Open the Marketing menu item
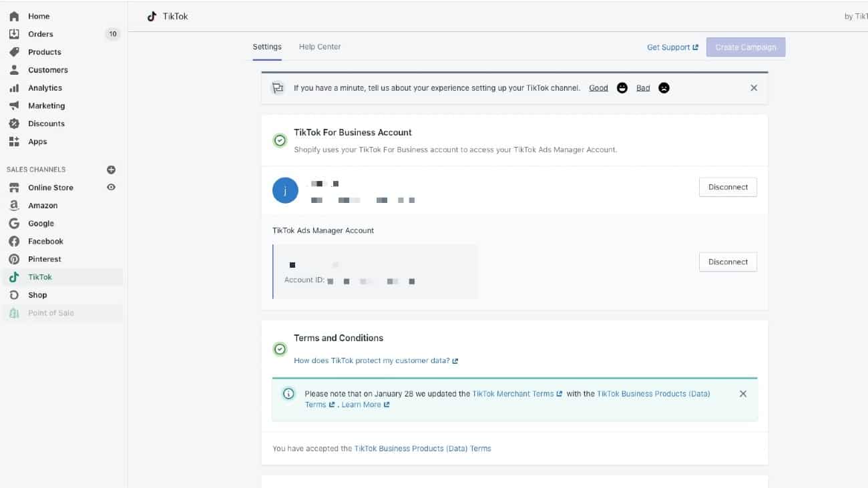 coord(47,105)
